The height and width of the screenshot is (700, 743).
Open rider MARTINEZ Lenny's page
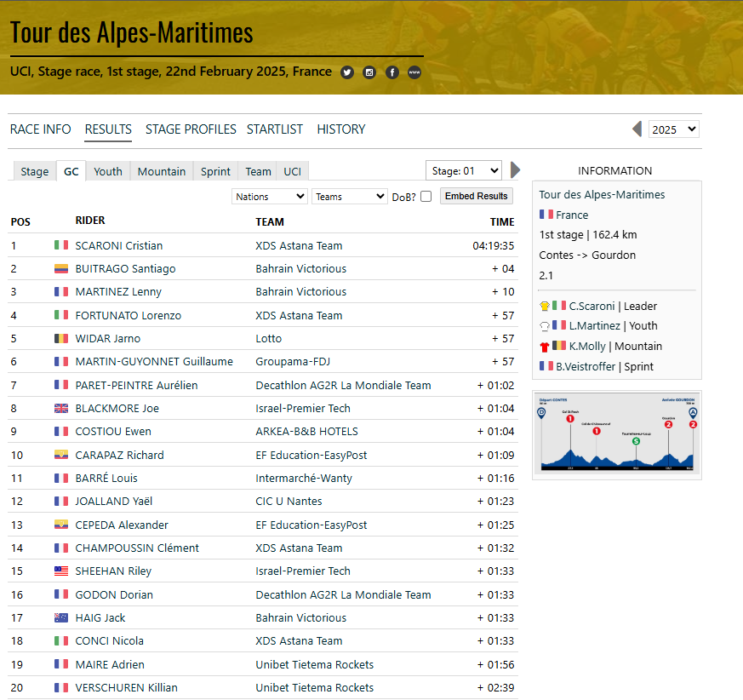point(118,291)
